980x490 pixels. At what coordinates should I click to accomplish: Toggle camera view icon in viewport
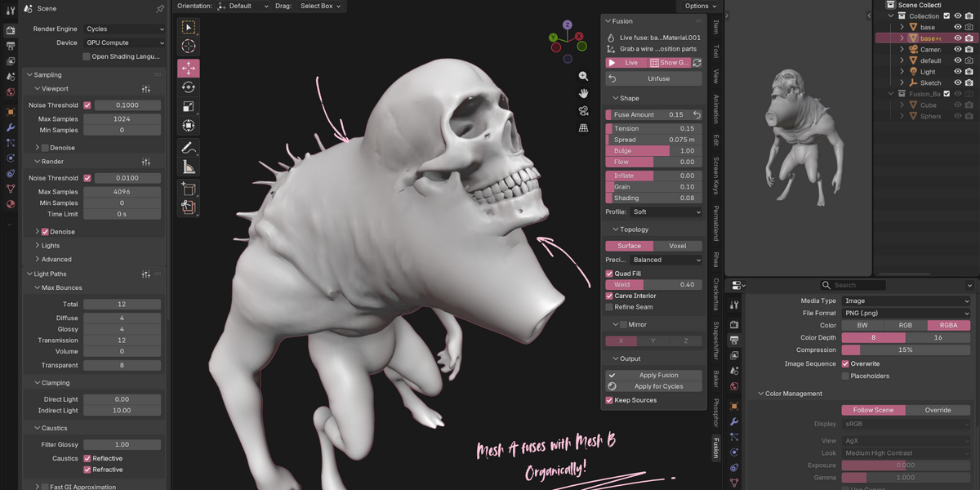click(584, 110)
